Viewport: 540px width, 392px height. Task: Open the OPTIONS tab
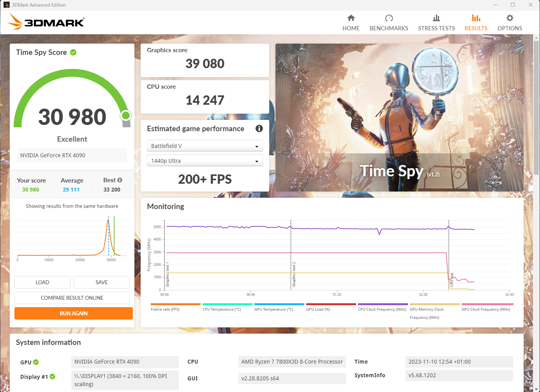click(510, 23)
